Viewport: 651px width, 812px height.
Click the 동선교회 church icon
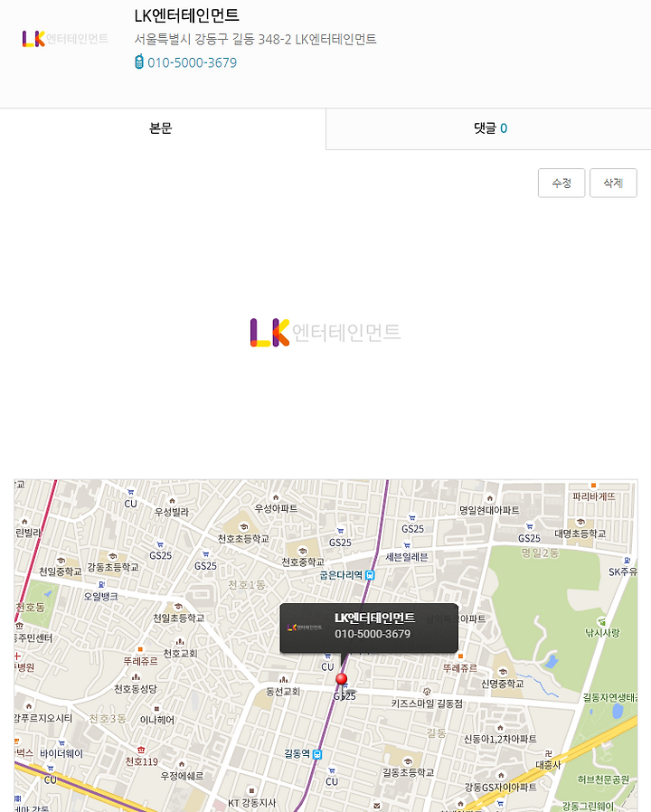click(x=283, y=680)
